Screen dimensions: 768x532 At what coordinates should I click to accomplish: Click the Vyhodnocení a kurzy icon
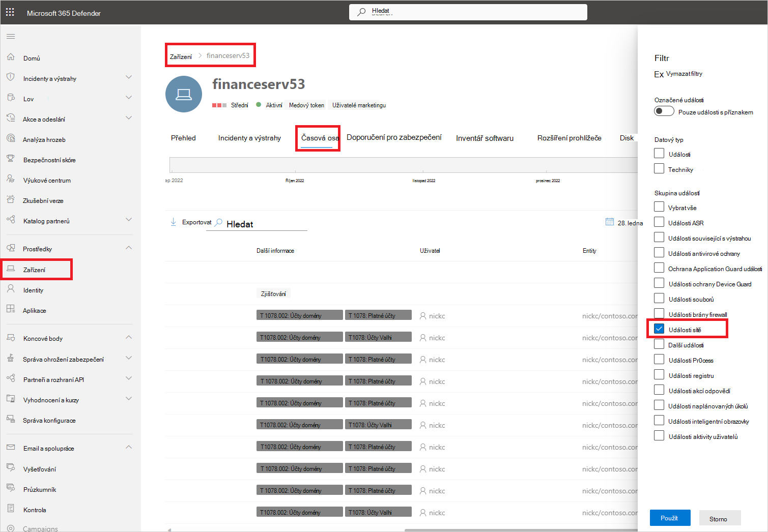[11, 399]
